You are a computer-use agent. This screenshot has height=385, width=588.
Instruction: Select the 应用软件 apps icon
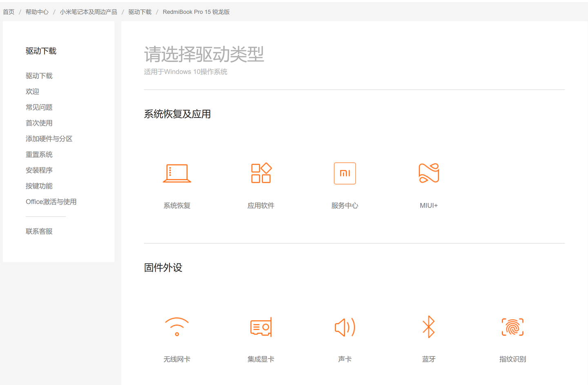click(261, 173)
